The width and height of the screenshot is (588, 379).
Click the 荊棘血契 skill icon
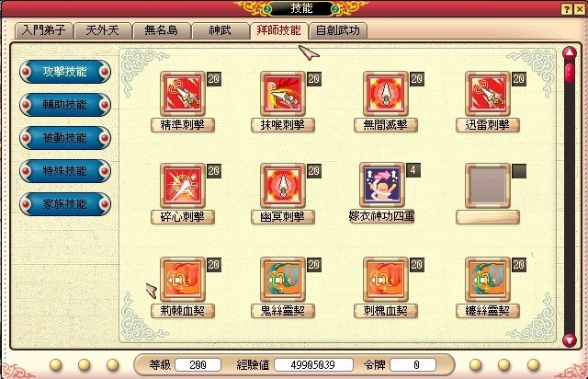click(183, 280)
